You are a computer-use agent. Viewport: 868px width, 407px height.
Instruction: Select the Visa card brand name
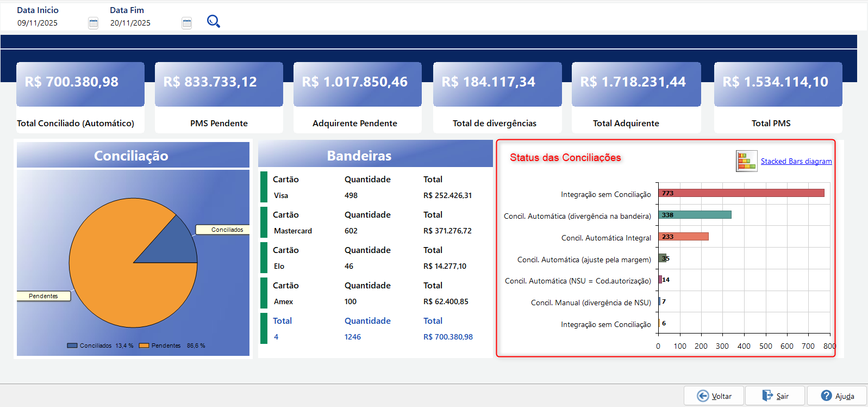(x=281, y=195)
